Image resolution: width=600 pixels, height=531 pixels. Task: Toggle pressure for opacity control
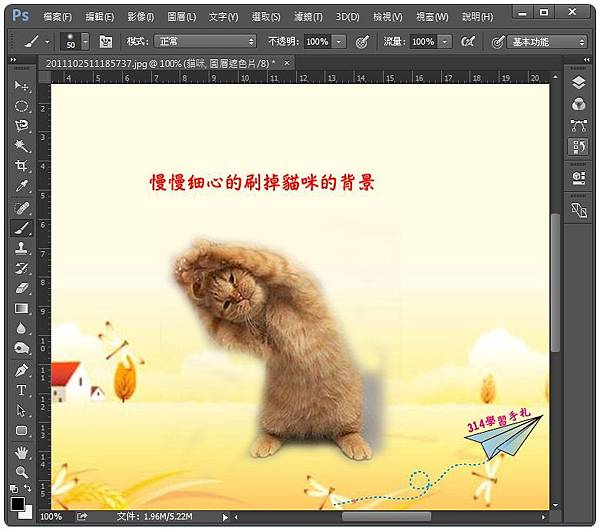tap(362, 41)
